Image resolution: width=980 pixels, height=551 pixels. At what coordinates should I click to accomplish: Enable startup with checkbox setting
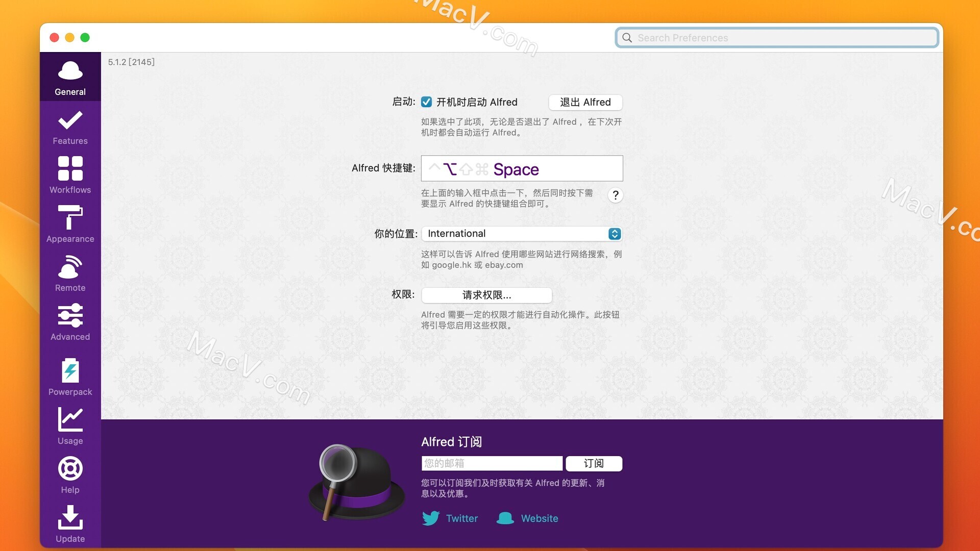pyautogui.click(x=426, y=102)
